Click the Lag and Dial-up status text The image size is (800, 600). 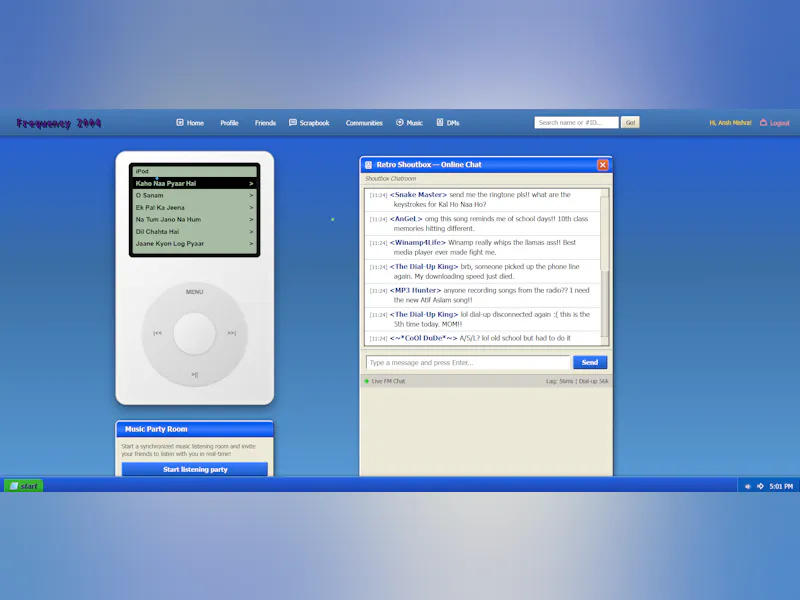point(577,381)
